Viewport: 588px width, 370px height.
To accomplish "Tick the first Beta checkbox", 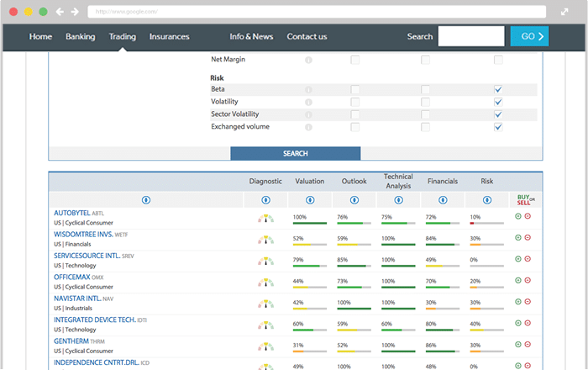I will click(x=354, y=89).
